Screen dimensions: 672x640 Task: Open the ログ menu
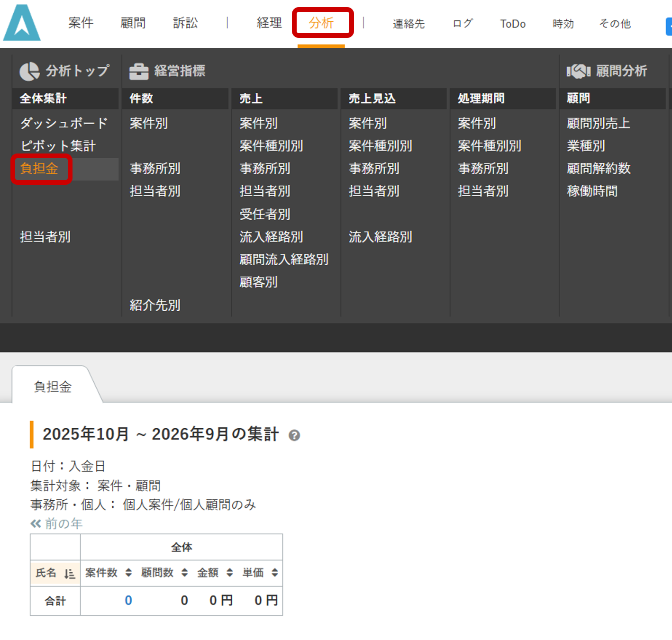pyautogui.click(x=463, y=24)
